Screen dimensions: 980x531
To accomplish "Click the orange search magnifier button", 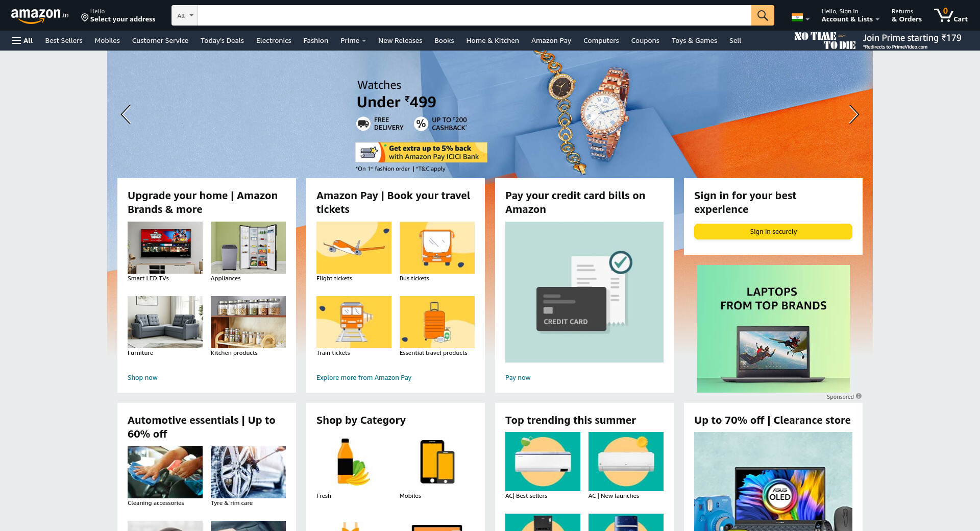I will click(763, 15).
